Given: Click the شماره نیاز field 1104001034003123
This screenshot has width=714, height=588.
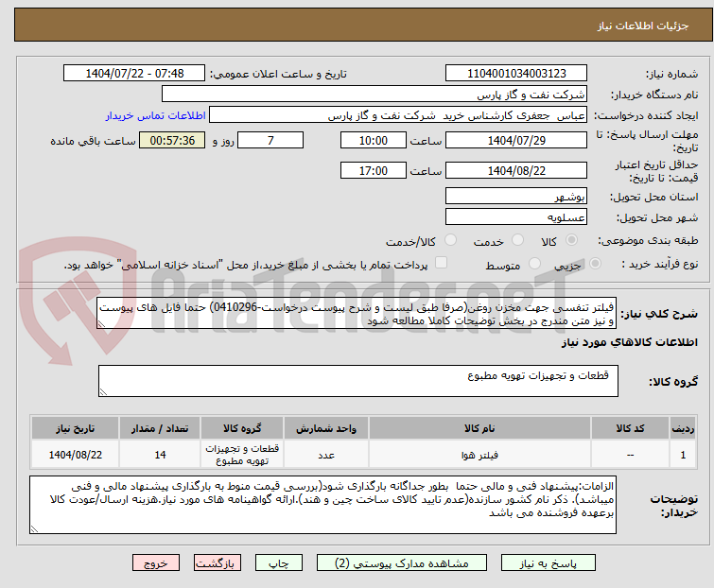Looking at the screenshot, I should 516,74.
